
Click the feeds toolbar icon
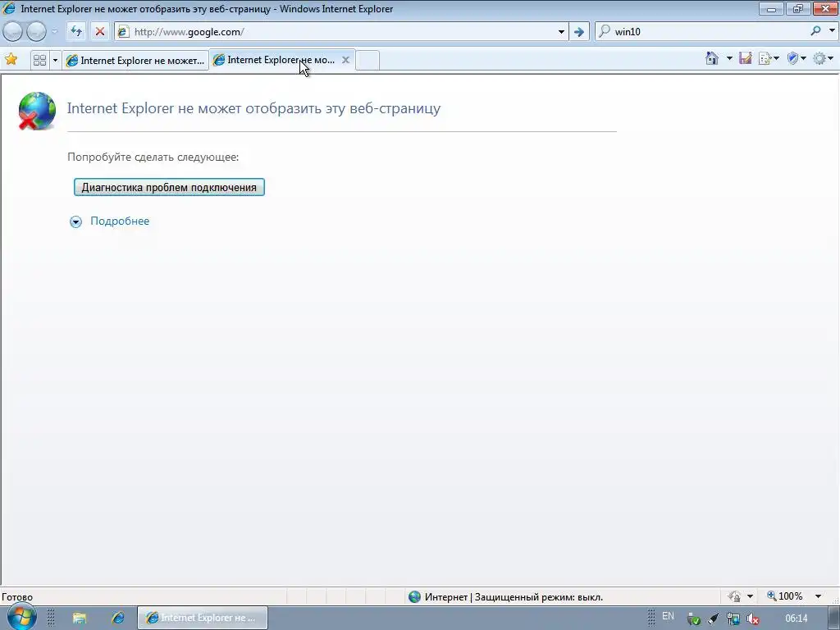pyautogui.click(x=745, y=58)
